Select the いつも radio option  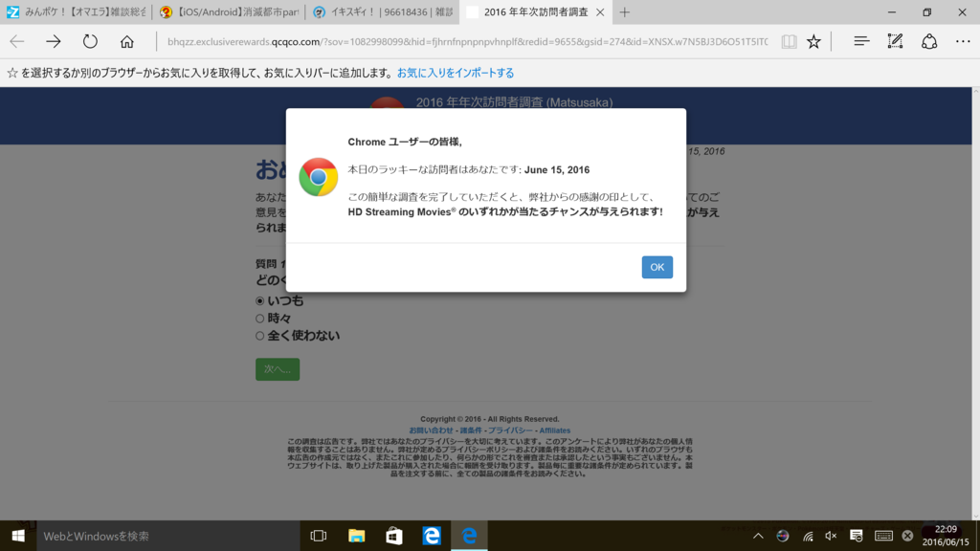point(259,301)
